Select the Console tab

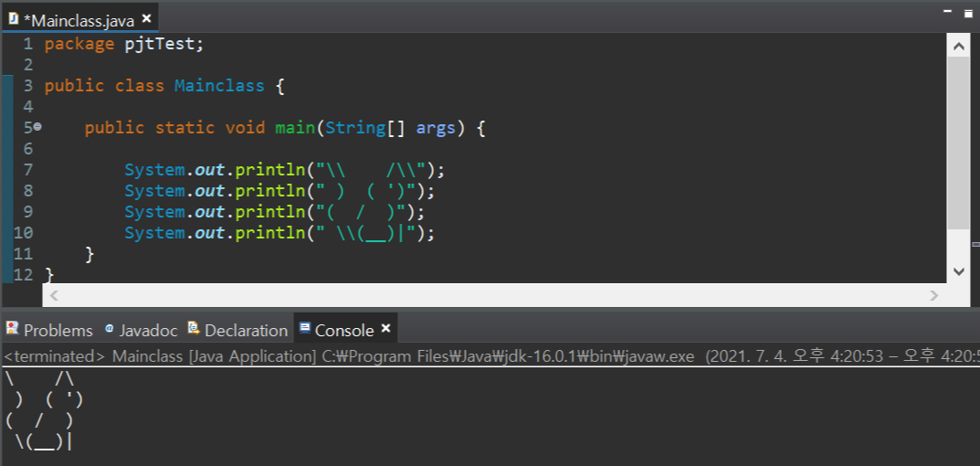tap(344, 330)
